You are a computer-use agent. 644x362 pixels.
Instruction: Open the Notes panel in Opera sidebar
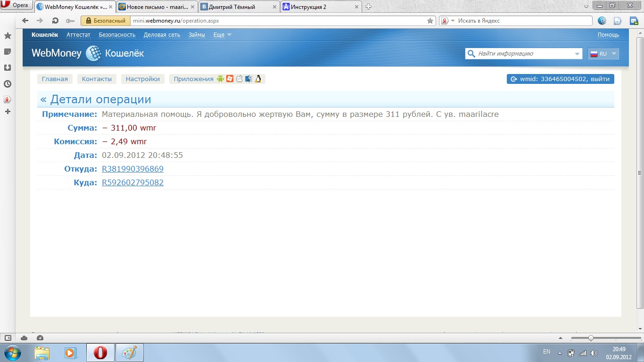8,51
